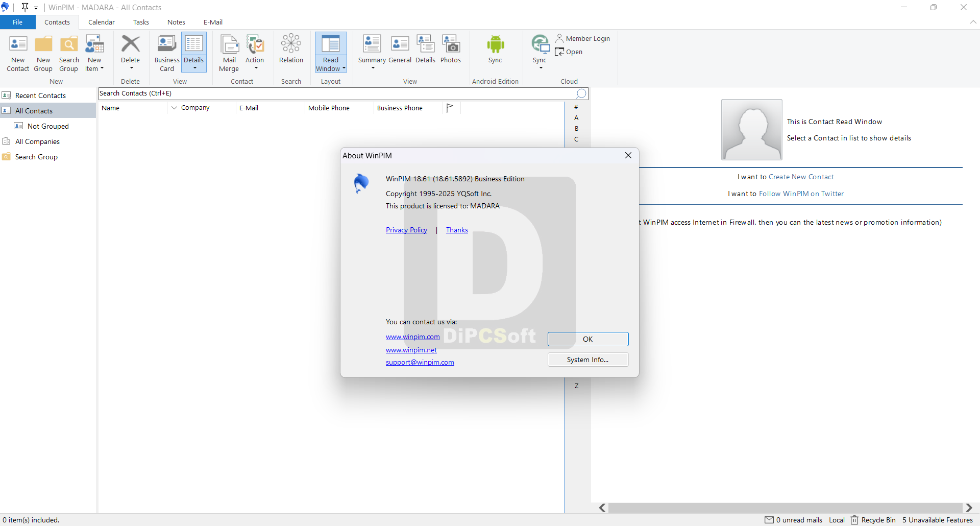Image resolution: width=980 pixels, height=526 pixels.
Task: Click the Action icon
Action: [x=255, y=44]
